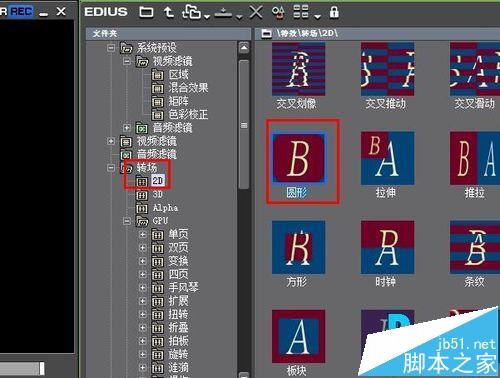Click scroll up arrow of folder tree

(244, 48)
